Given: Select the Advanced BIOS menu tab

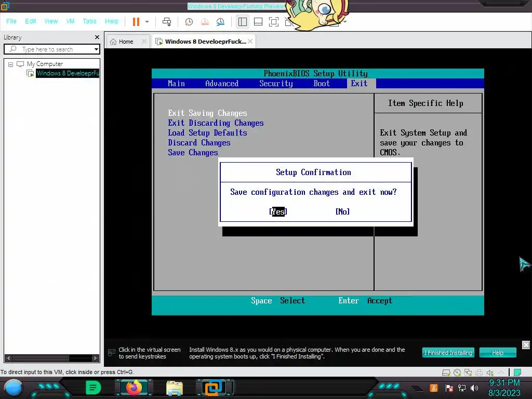Looking at the screenshot, I should pyautogui.click(x=222, y=84).
